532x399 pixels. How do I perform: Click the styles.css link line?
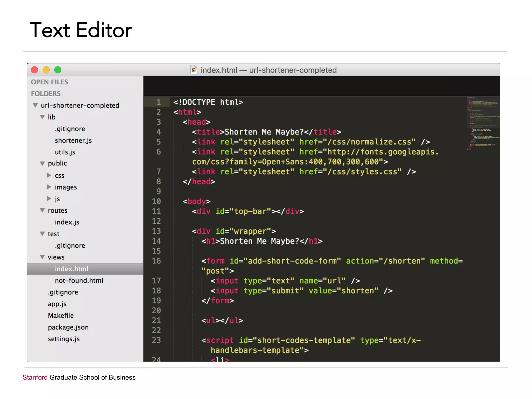(304, 172)
